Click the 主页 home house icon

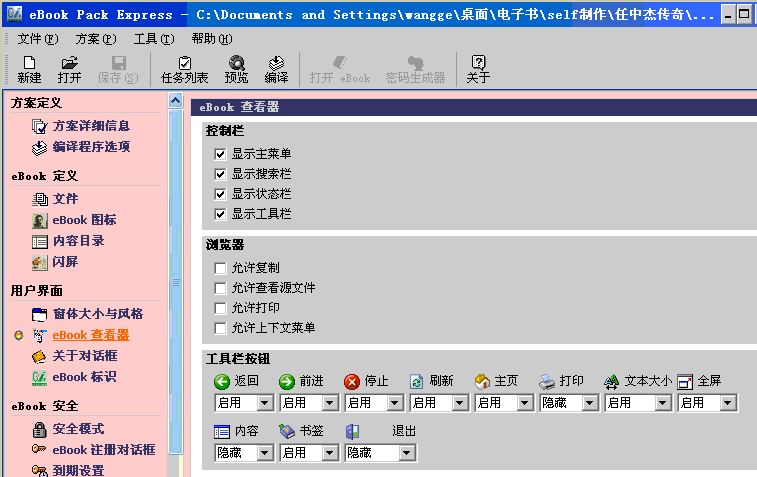(482, 381)
